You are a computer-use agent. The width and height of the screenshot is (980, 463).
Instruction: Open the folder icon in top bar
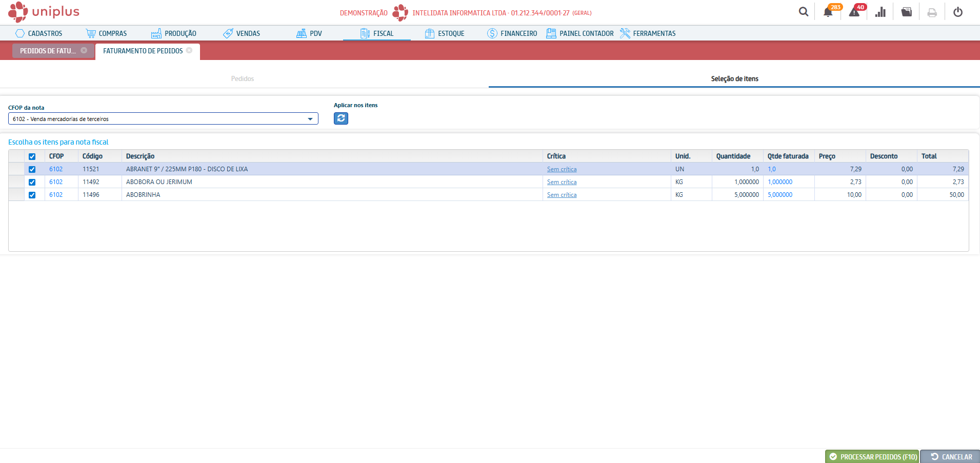906,12
